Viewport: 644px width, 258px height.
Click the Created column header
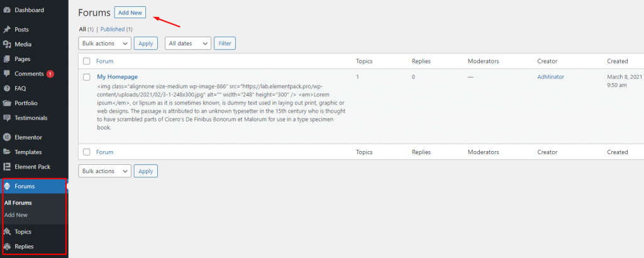[618, 61]
